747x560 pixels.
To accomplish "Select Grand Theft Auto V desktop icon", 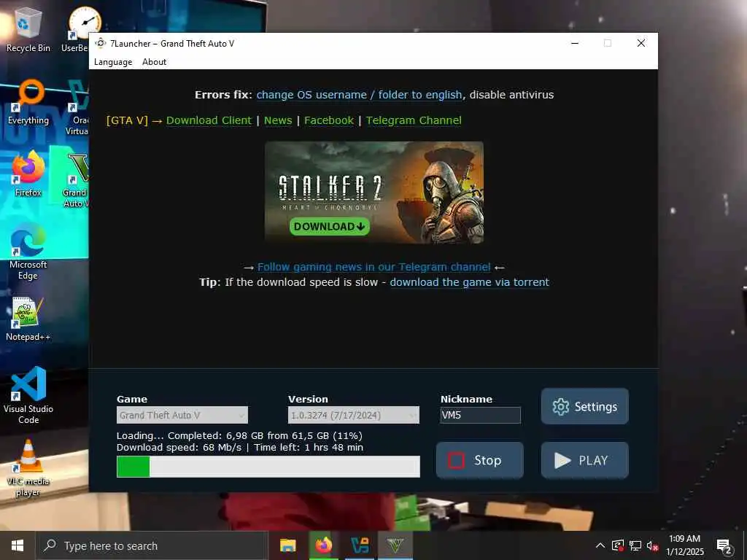I will tap(76, 179).
